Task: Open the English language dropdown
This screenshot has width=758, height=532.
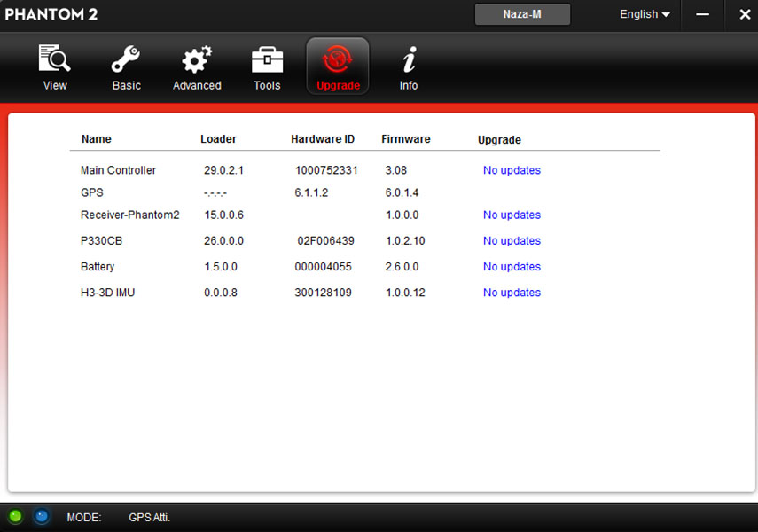Action: click(645, 14)
